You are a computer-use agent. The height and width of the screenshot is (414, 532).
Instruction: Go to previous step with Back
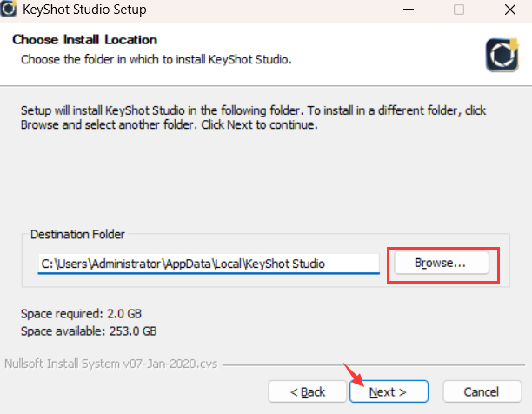pos(307,392)
